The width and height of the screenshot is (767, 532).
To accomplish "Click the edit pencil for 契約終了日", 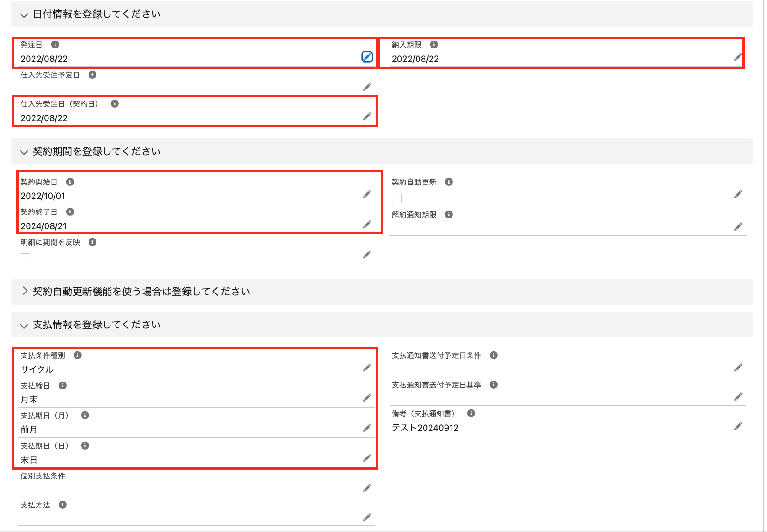I will point(367,224).
